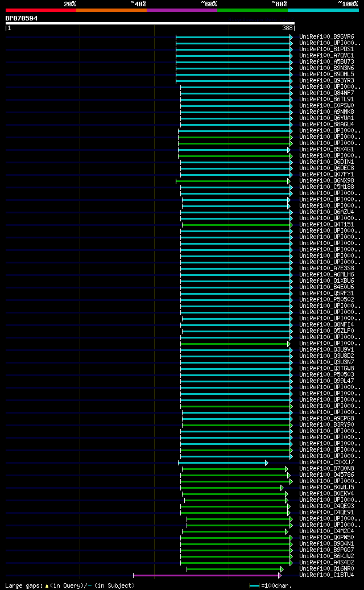Open the UniRef100_P50503 hit
364x590 pixels.
coord(326,375)
